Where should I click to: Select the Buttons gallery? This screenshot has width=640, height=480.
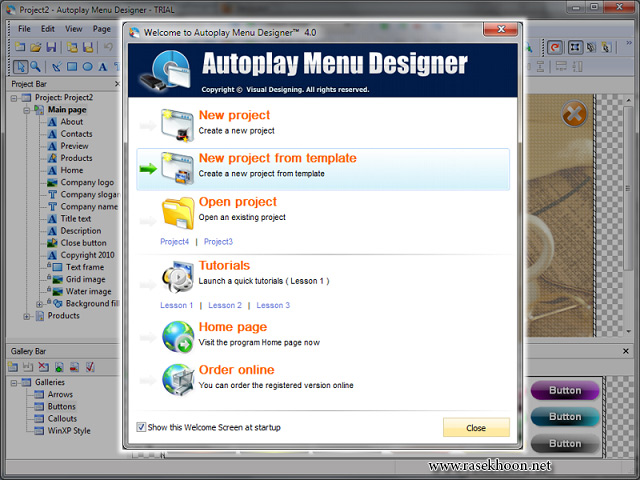62,407
